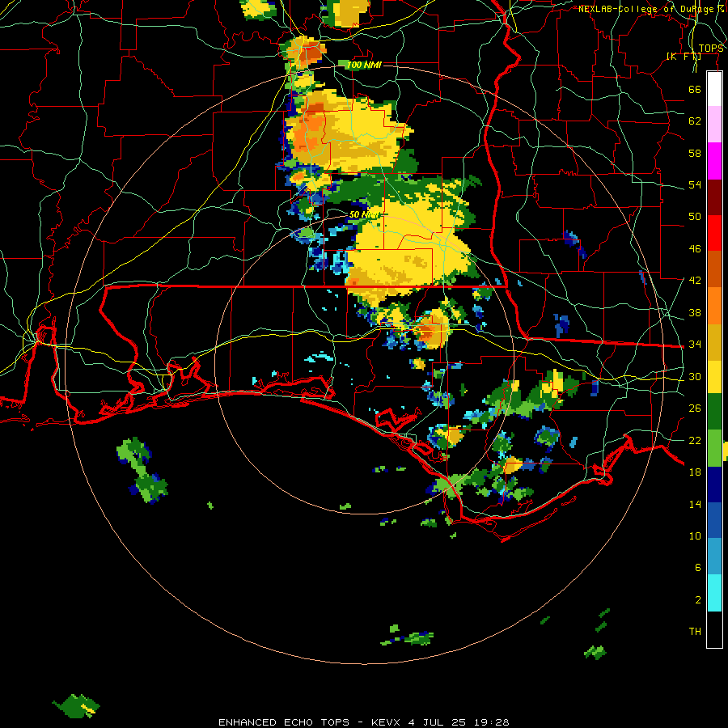
Task: Click the legend value 6
Action: pos(698,567)
